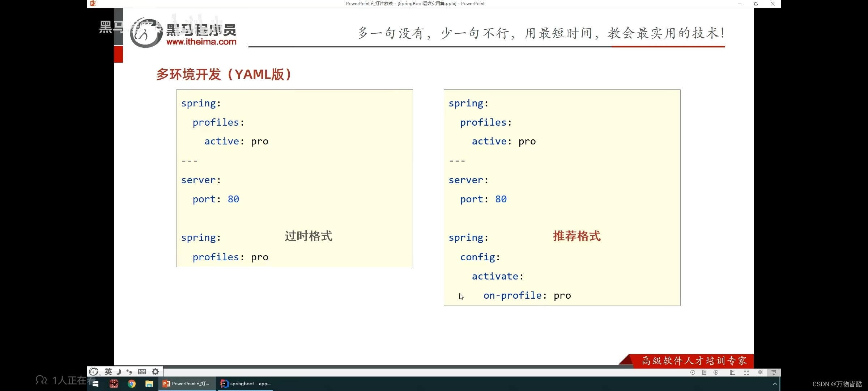Minimize the PowerPoint slideshow window
The height and width of the screenshot is (391, 868).
(x=740, y=4)
